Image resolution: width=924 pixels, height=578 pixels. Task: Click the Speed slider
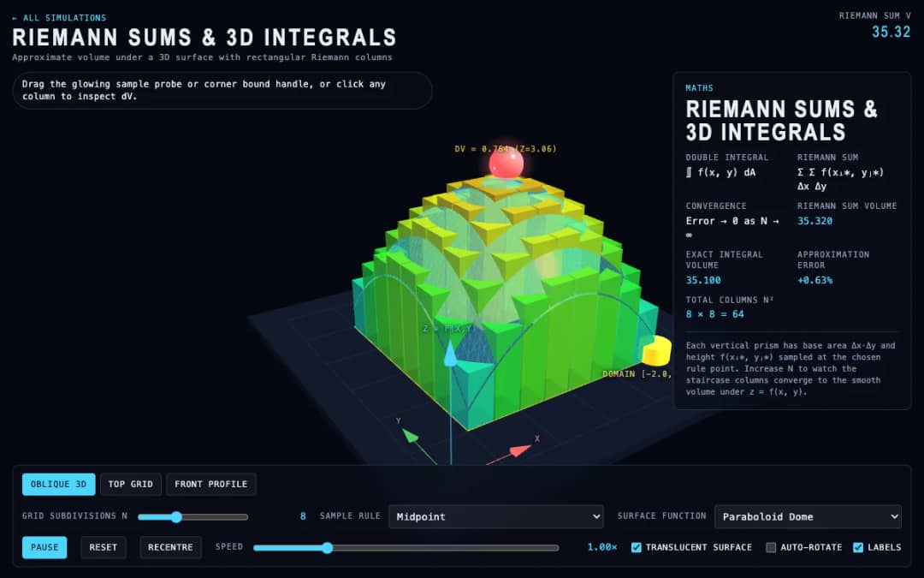tap(406, 547)
